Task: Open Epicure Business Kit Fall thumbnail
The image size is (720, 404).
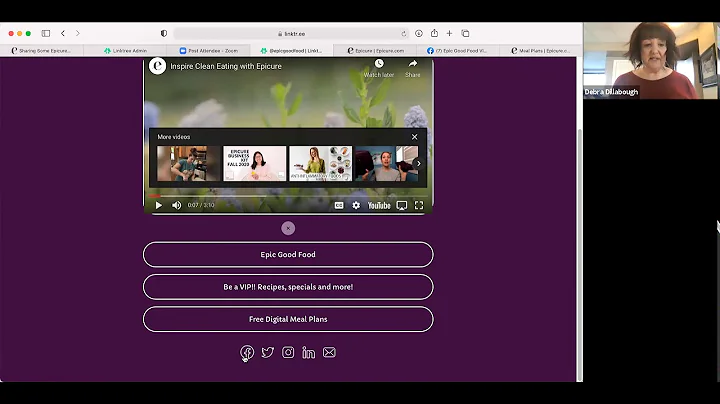Action: (x=254, y=163)
